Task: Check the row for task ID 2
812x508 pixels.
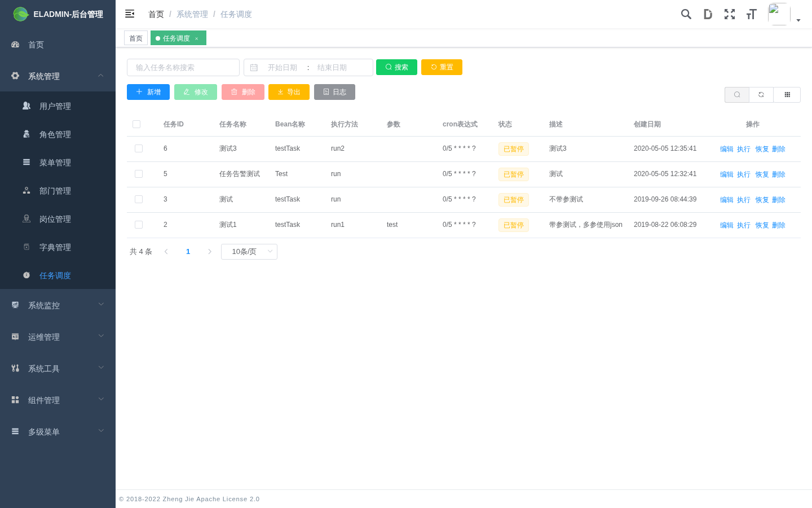Action: click(x=139, y=225)
